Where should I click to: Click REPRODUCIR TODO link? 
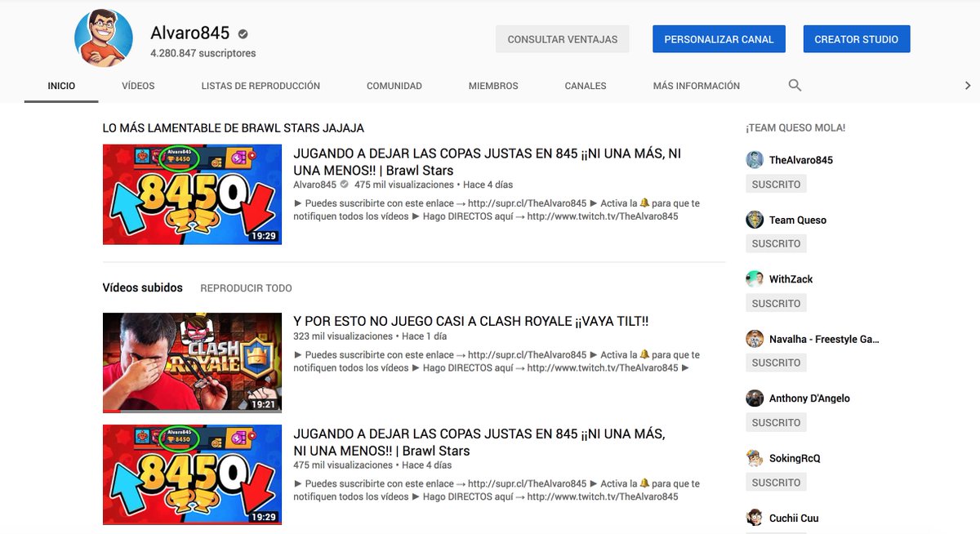246,288
